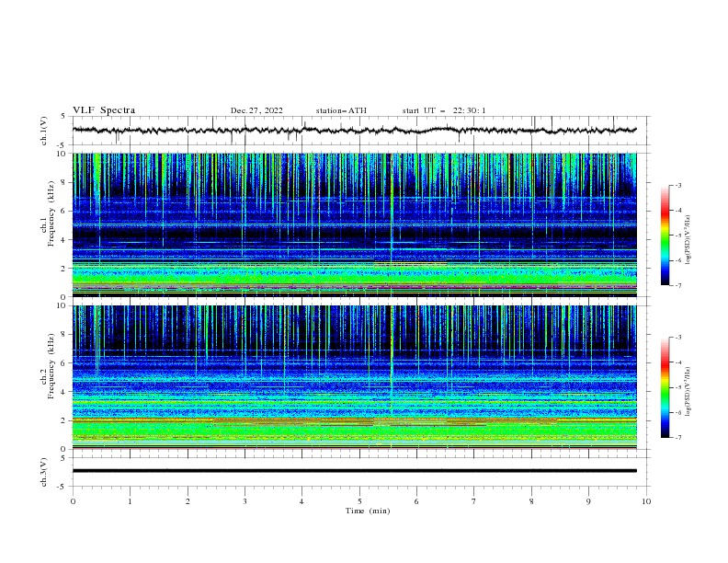Viewport: 728px width, 563px height.
Task: Click the ch.3 flat voltage trace
Action: [x=355, y=471]
